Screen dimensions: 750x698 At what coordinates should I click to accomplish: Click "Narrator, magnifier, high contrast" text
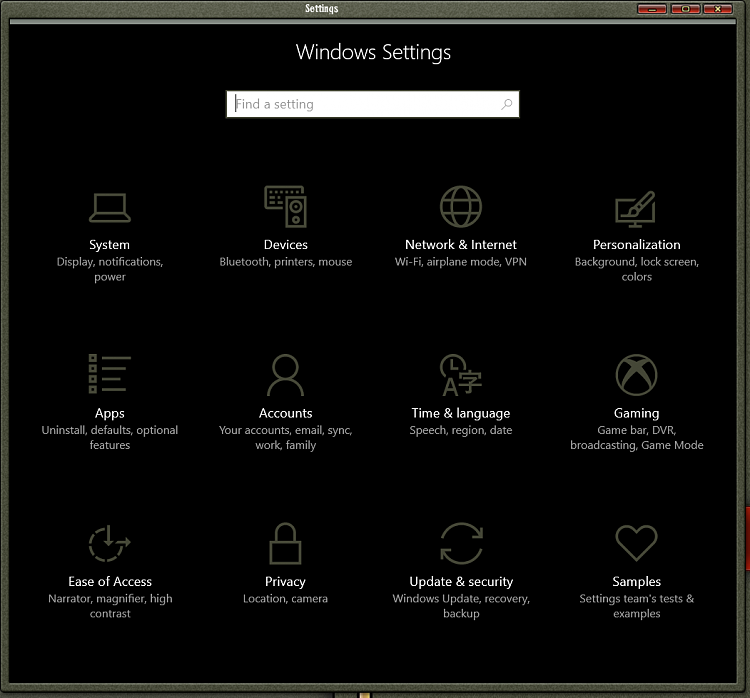click(x=110, y=606)
